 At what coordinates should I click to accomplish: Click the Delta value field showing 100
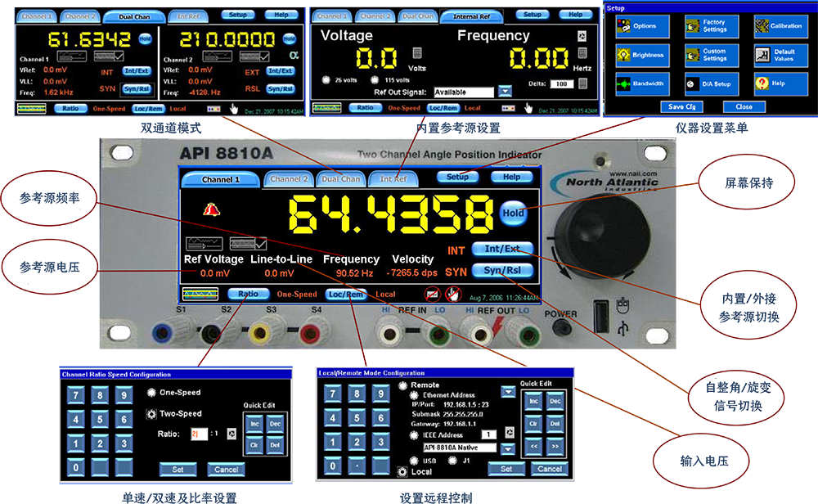pyautogui.click(x=561, y=84)
